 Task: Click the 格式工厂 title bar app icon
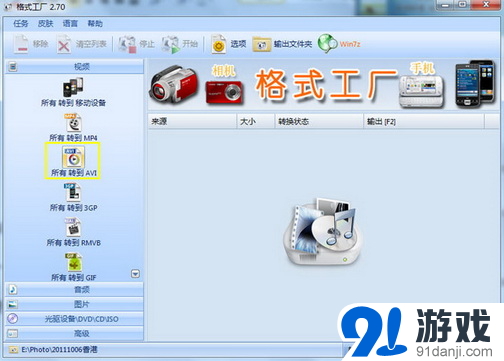coord(8,6)
